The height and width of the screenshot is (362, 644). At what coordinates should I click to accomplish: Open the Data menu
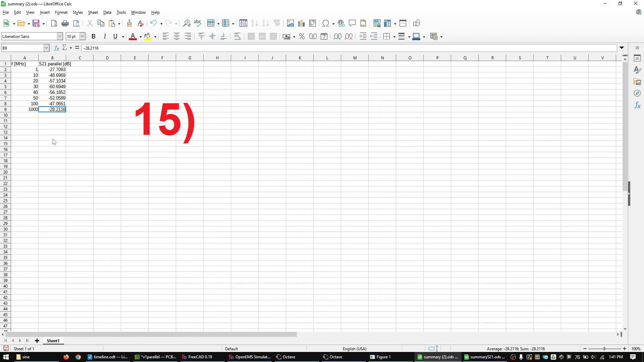(x=107, y=12)
